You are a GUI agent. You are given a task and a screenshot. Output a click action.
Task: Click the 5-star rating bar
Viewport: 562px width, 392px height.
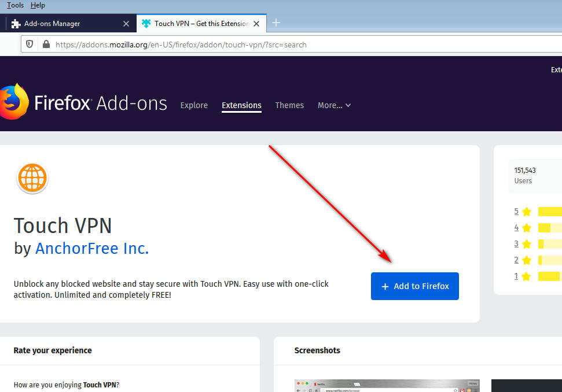pos(550,212)
